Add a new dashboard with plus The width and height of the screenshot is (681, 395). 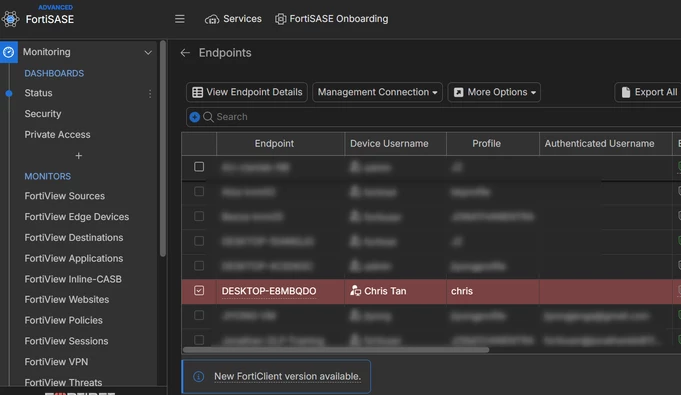point(79,156)
